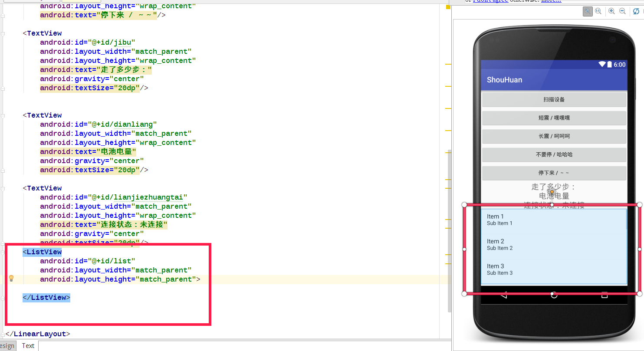644x351 pixels.
Task: Switch to the Text tab
Action: point(28,346)
